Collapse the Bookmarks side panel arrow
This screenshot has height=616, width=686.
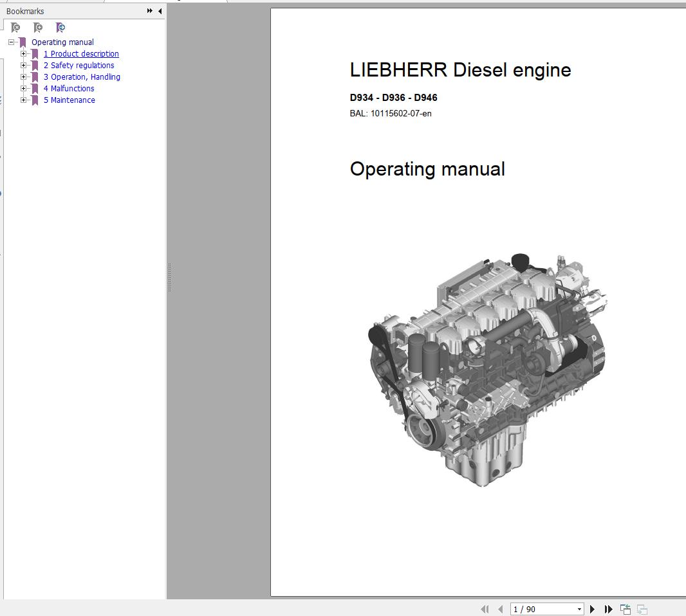click(160, 11)
